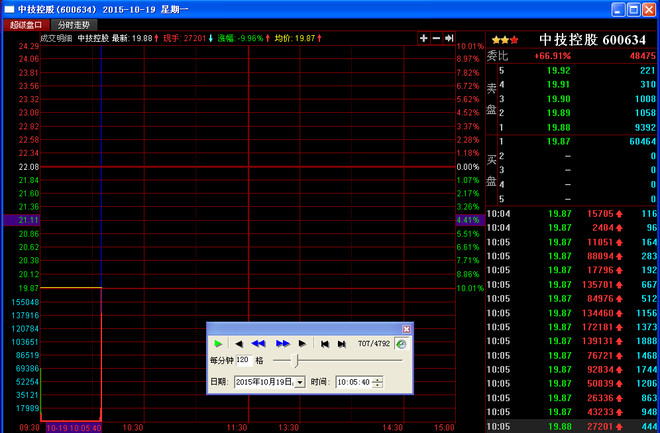Image resolution: width=660 pixels, height=433 pixels.
Task: Click the plus zoom icon above chart
Action: (x=424, y=38)
